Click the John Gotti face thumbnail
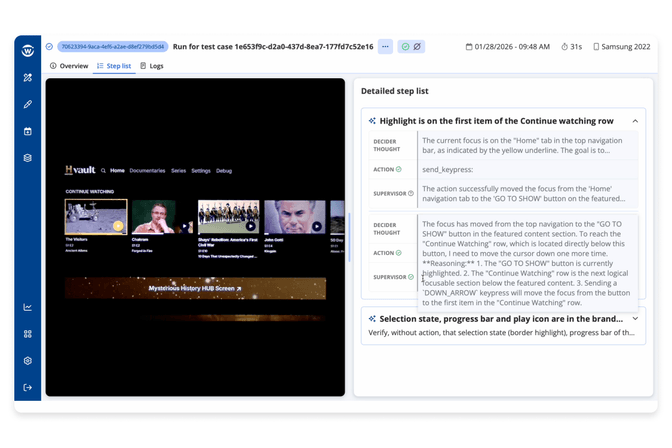This screenshot has height=448, width=672. click(295, 216)
